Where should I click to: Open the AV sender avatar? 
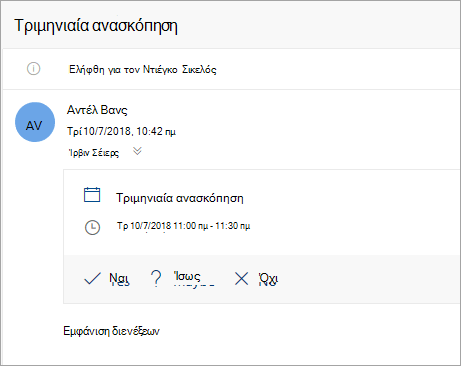click(35, 122)
